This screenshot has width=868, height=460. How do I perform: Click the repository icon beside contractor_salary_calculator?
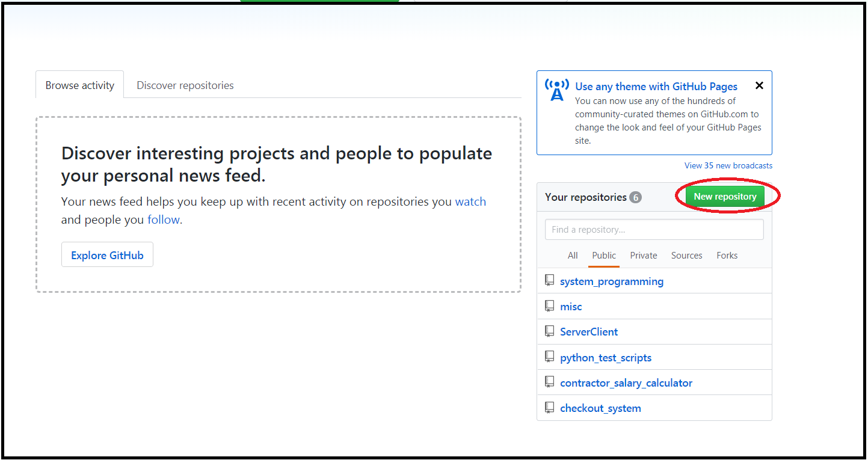coord(549,381)
